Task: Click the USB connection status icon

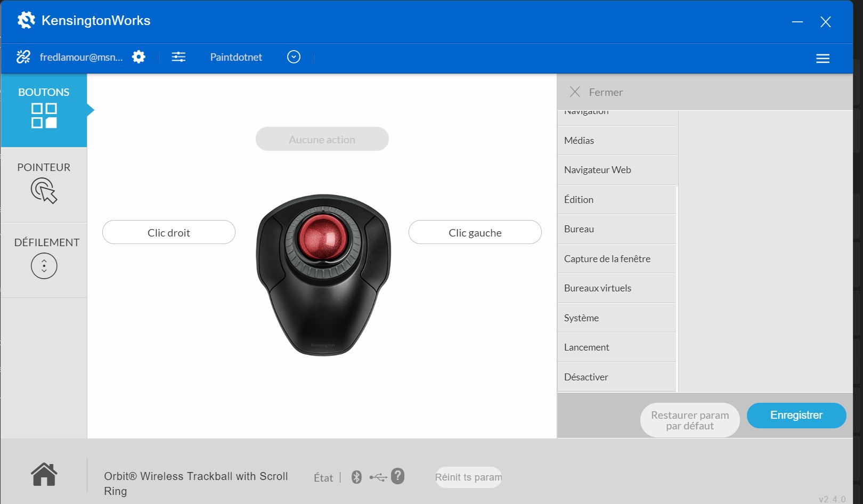Action: (x=378, y=477)
